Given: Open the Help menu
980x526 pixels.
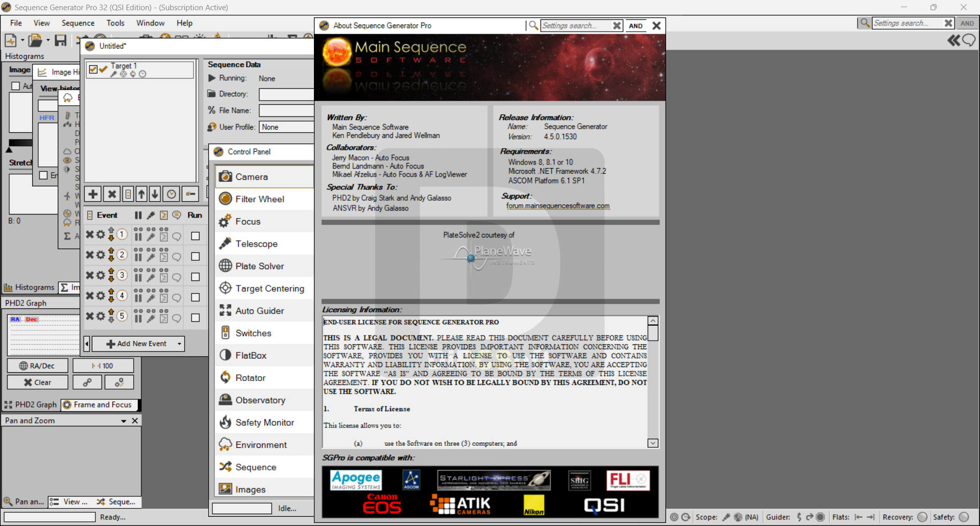Looking at the screenshot, I should tap(184, 23).
